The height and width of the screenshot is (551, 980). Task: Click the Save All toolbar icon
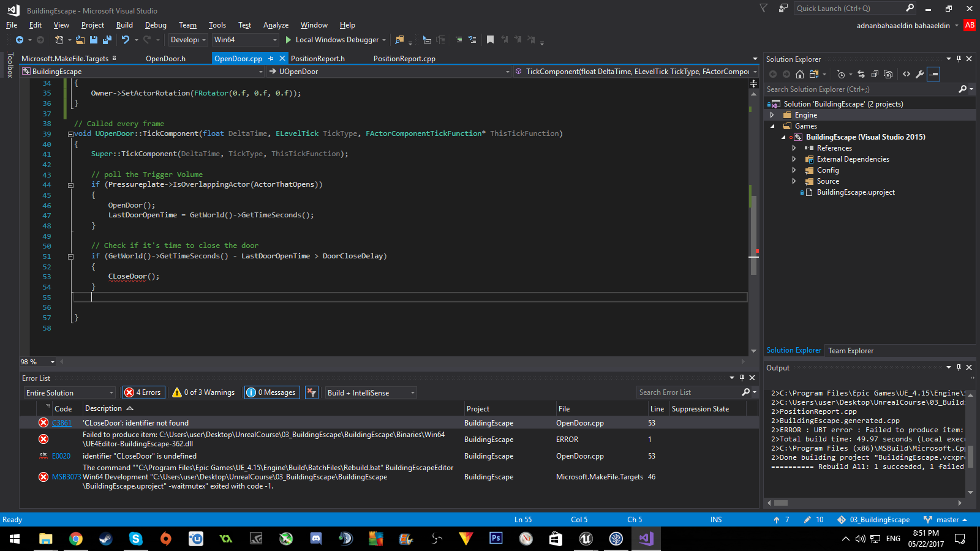(x=107, y=40)
